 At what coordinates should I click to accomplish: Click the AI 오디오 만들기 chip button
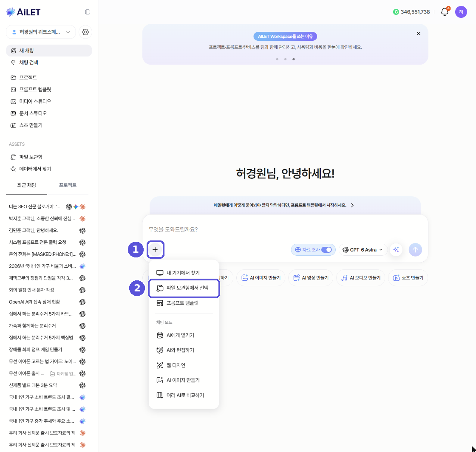pos(361,277)
